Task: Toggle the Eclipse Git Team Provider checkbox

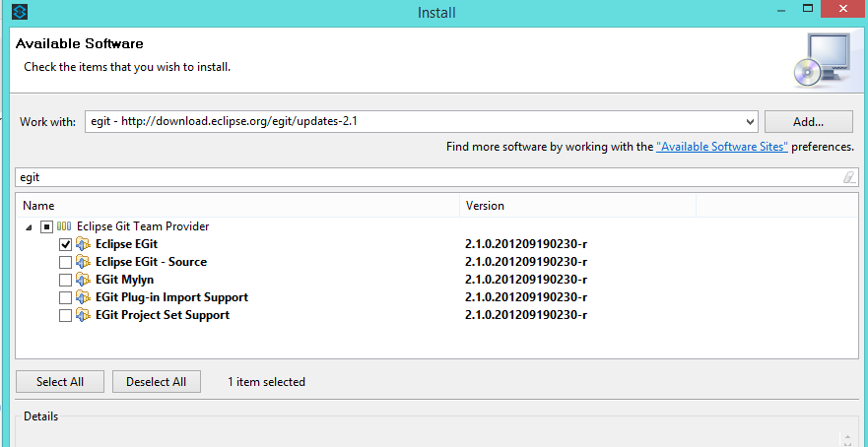Action: (x=47, y=226)
